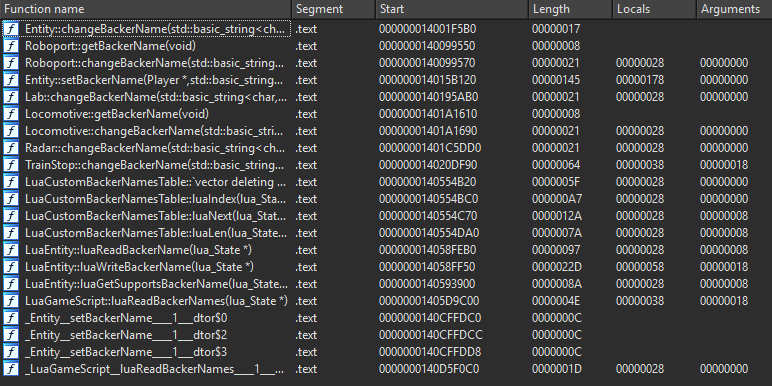This screenshot has height=386, width=772.
Task: Click start address 000000014020DF90
Action: pyautogui.click(x=427, y=165)
